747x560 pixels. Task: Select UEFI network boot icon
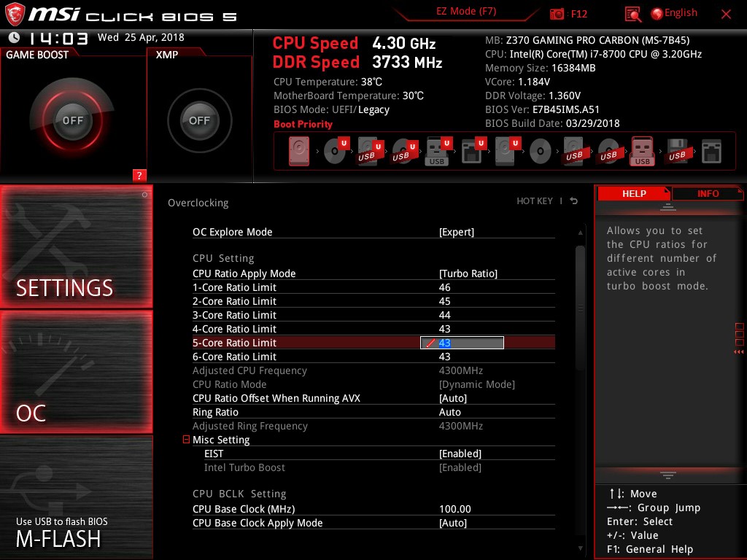pyautogui.click(x=473, y=152)
